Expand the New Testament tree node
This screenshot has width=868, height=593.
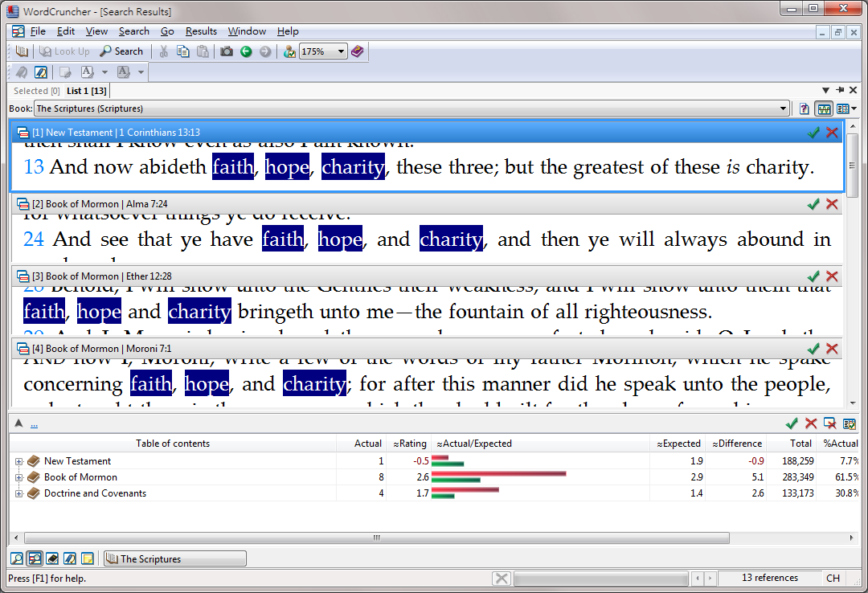coord(19,461)
